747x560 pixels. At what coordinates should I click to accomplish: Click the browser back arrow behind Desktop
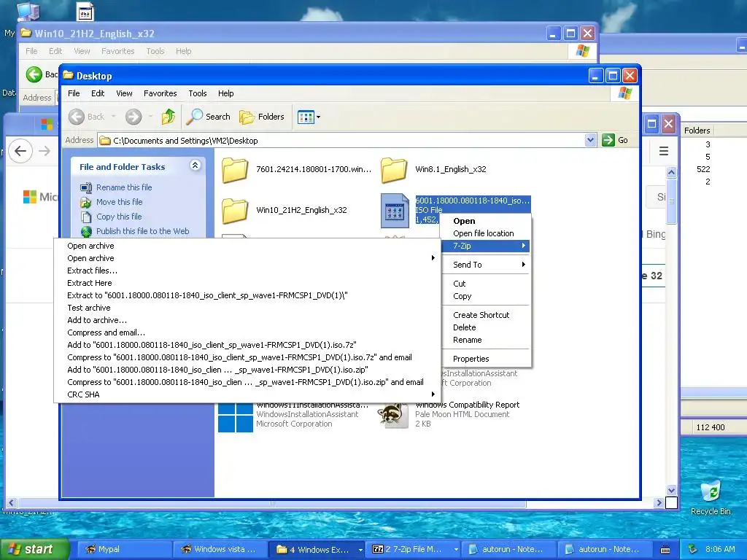(x=20, y=152)
